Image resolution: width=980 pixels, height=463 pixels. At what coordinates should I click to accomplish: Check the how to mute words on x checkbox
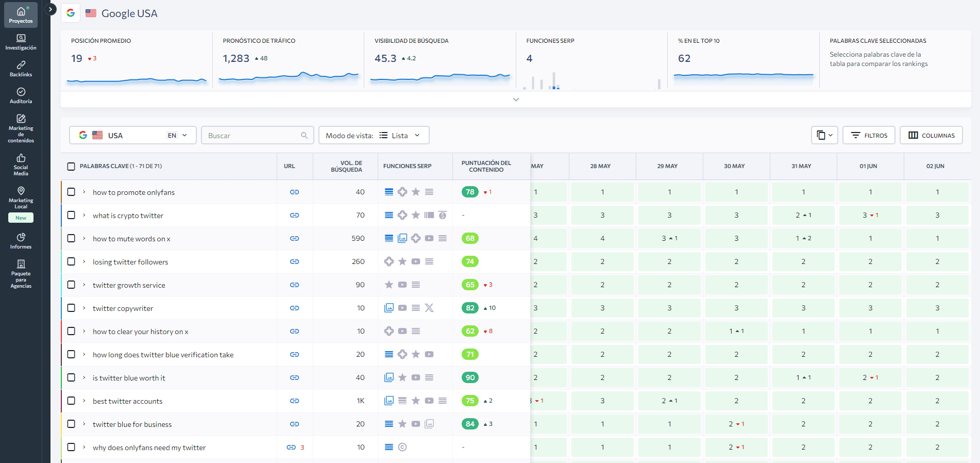tap(71, 238)
